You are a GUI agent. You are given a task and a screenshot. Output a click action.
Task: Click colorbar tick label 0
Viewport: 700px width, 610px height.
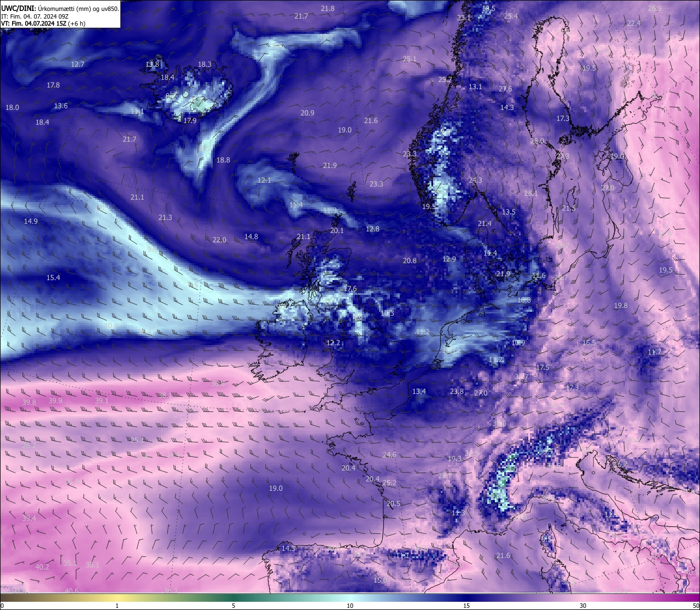pos(2,606)
